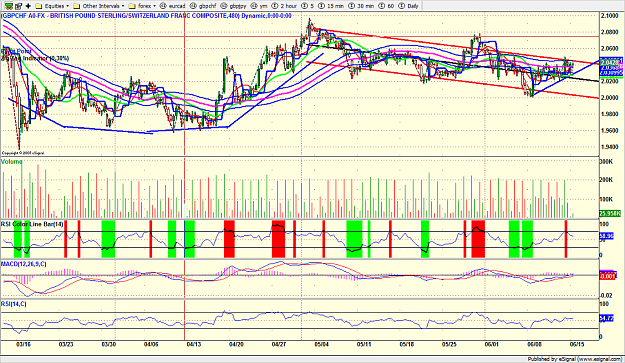Screen dimensions: 625x363
Task: Select the 15 min interval
Action: pyautogui.click(x=331, y=6)
